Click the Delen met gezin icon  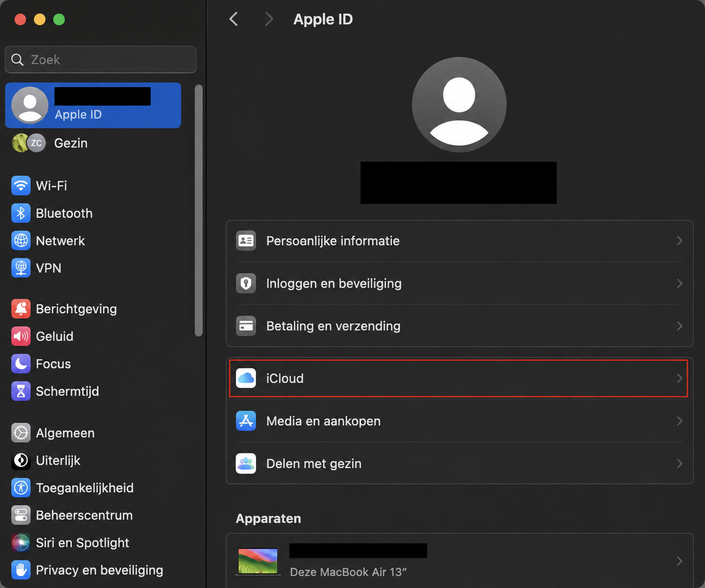pyautogui.click(x=246, y=464)
